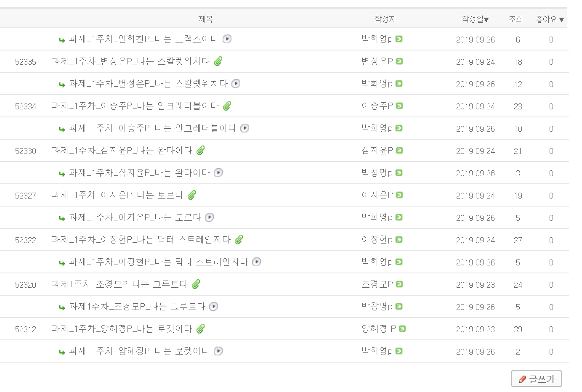Click 박창명p on the 완다이다 reply row
This screenshot has width=582, height=392.
(377, 173)
